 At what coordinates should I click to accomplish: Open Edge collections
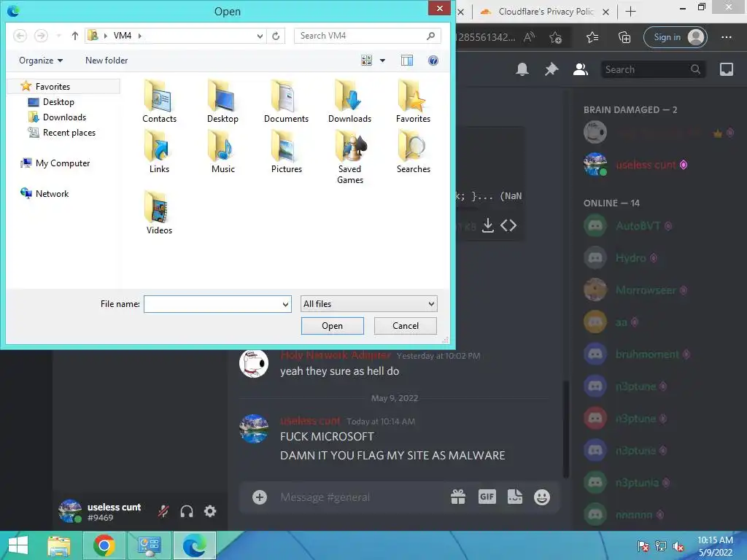(x=624, y=37)
